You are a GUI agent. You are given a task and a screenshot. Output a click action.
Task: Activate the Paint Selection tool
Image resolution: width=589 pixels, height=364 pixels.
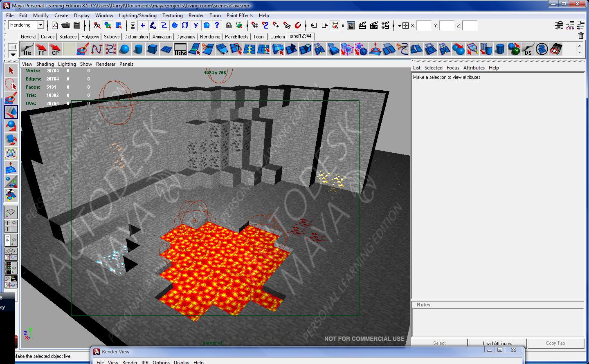[11, 98]
